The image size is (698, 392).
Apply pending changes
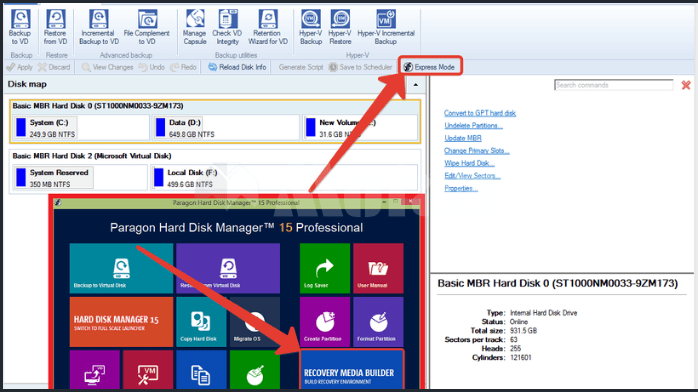(x=20, y=67)
